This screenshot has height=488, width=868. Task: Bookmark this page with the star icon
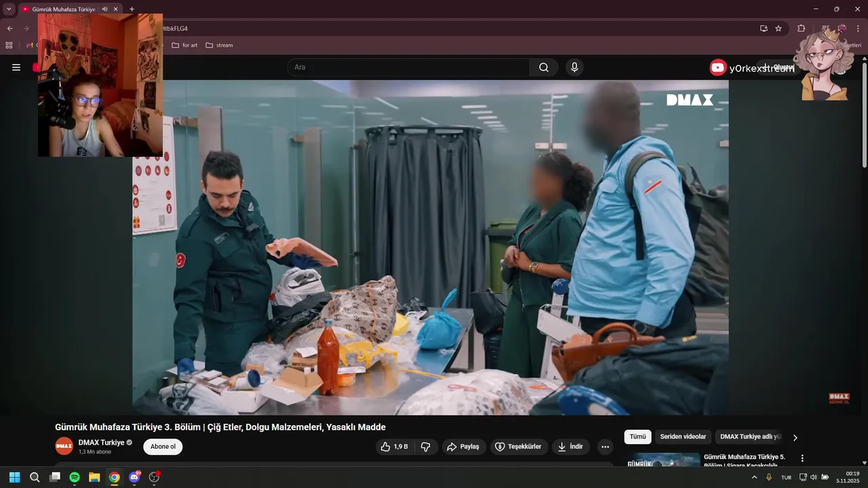pyautogui.click(x=778, y=28)
